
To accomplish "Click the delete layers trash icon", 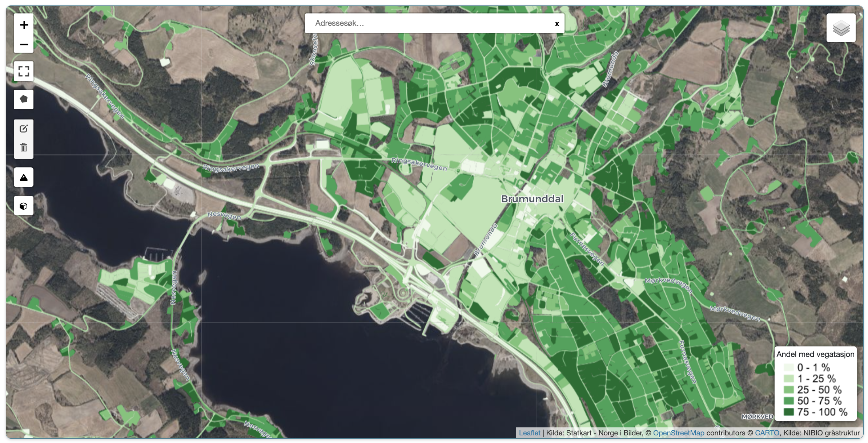I will click(24, 148).
